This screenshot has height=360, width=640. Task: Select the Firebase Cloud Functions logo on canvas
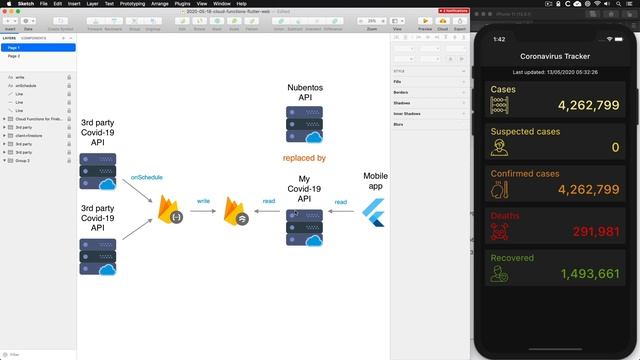[170, 209]
